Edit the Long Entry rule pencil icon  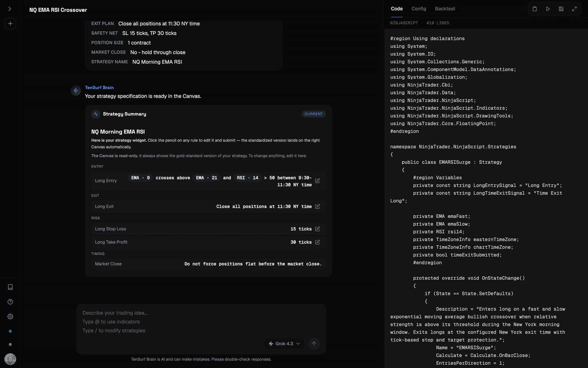pyautogui.click(x=318, y=181)
